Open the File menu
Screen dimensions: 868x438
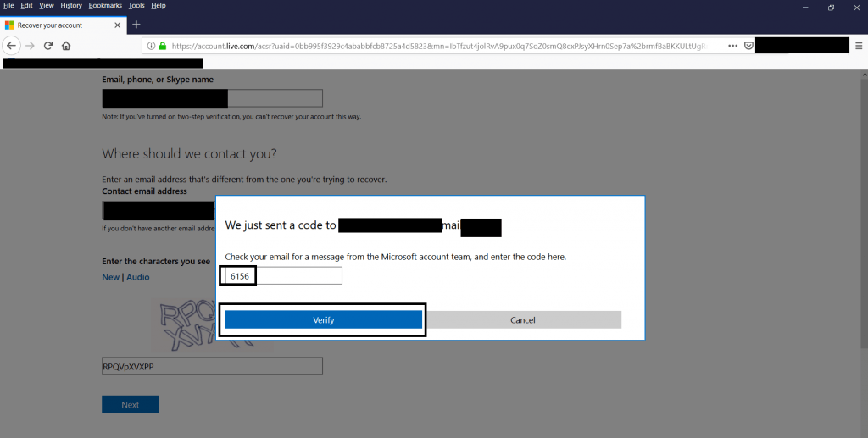(x=8, y=6)
